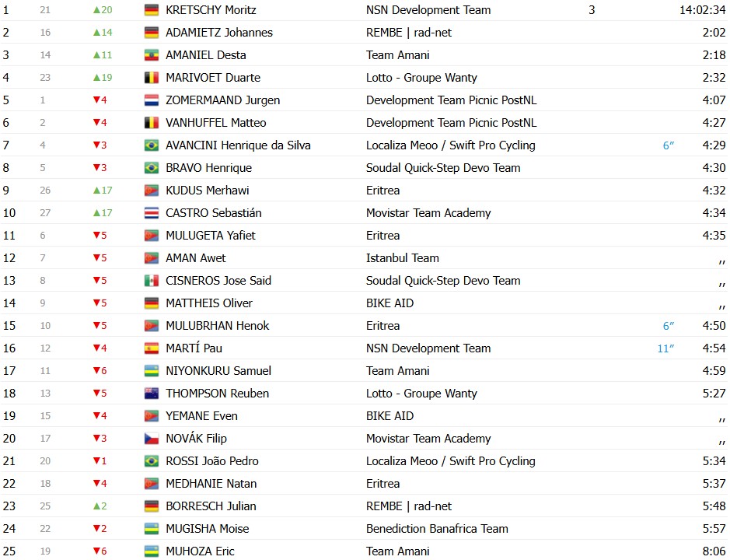The height and width of the screenshot is (560, 730).
Task: Open rider KRETSCHY Moritz profile
Action: point(211,10)
